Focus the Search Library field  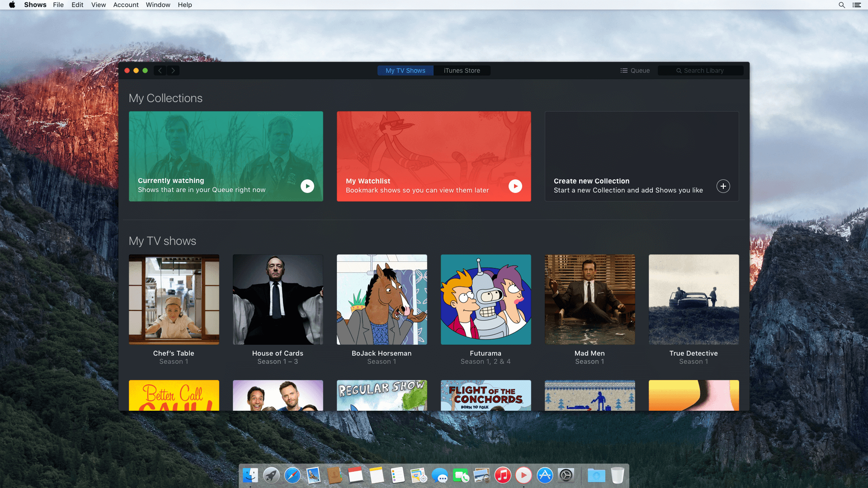click(700, 70)
